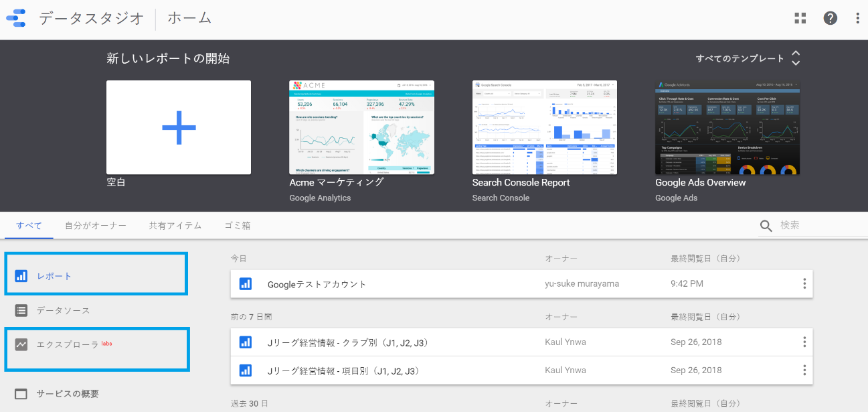Image resolution: width=868 pixels, height=412 pixels.
Task: Open the Google apps grid icon
Action: 800,18
